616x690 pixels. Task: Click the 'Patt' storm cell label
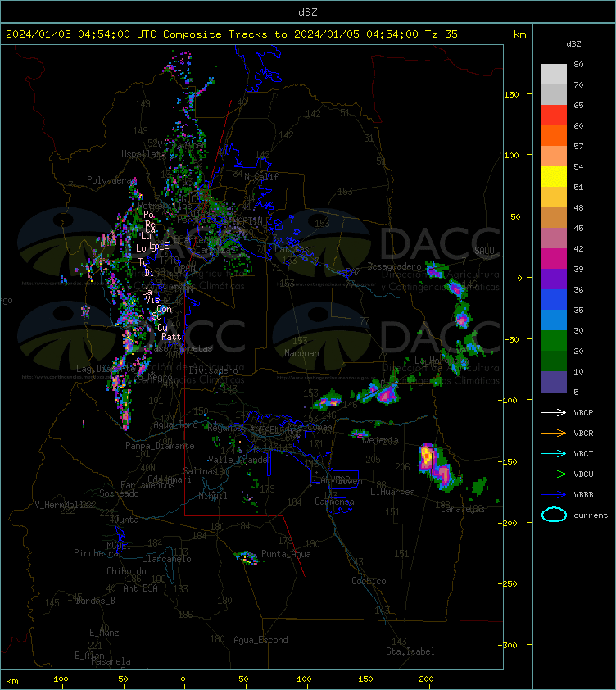tap(171, 337)
